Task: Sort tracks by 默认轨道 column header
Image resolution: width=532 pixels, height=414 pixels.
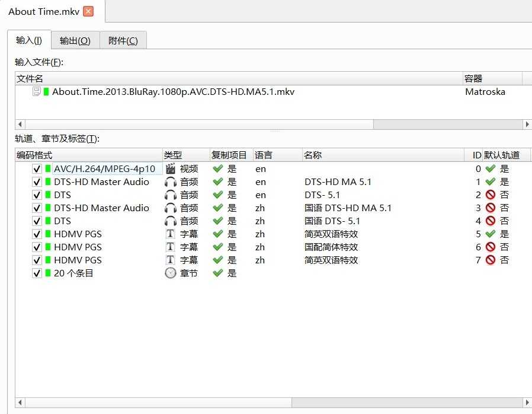Action: coord(506,155)
